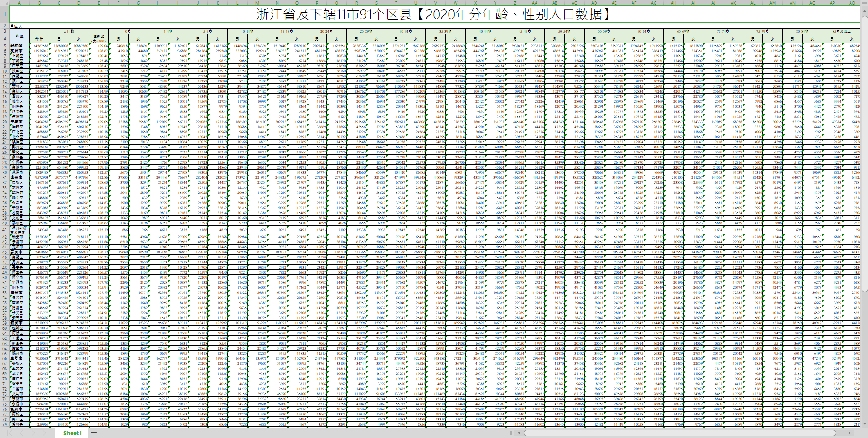Select the 30-34岁 age group header
The height and width of the screenshot is (438, 868).
(x=406, y=31)
